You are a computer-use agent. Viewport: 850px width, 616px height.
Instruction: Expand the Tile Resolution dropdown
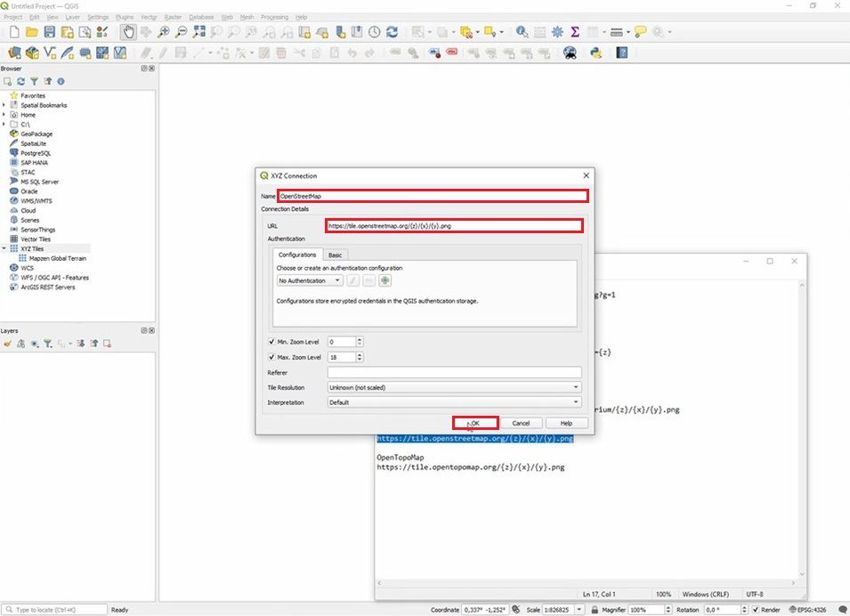(x=454, y=387)
